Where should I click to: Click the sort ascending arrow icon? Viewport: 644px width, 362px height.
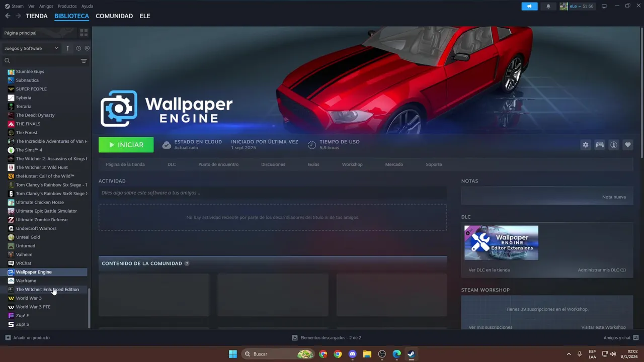(x=67, y=48)
